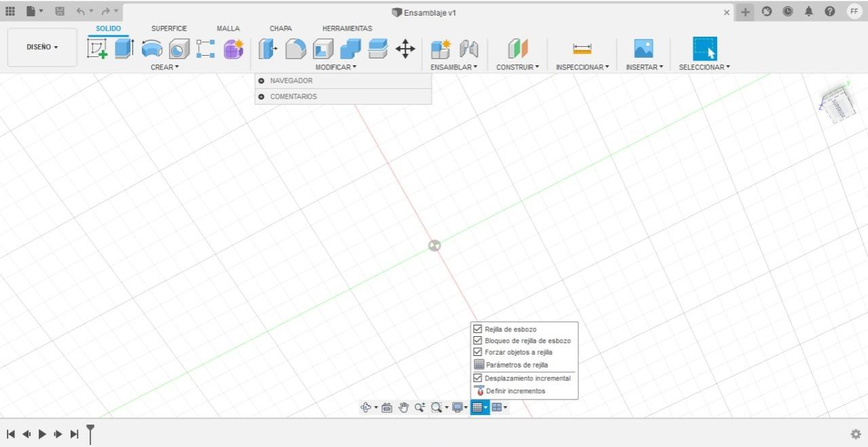Select the Create Form tool
This screenshot has width=868, height=447.
pyautogui.click(x=233, y=49)
